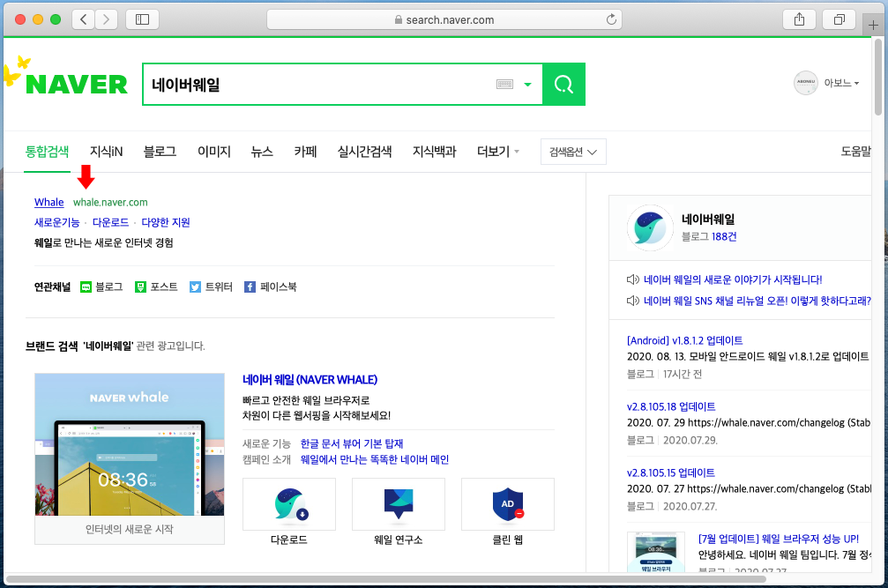The height and width of the screenshot is (588, 888).
Task: Open v2.8.105.18 업데이트 post
Action: tap(671, 406)
